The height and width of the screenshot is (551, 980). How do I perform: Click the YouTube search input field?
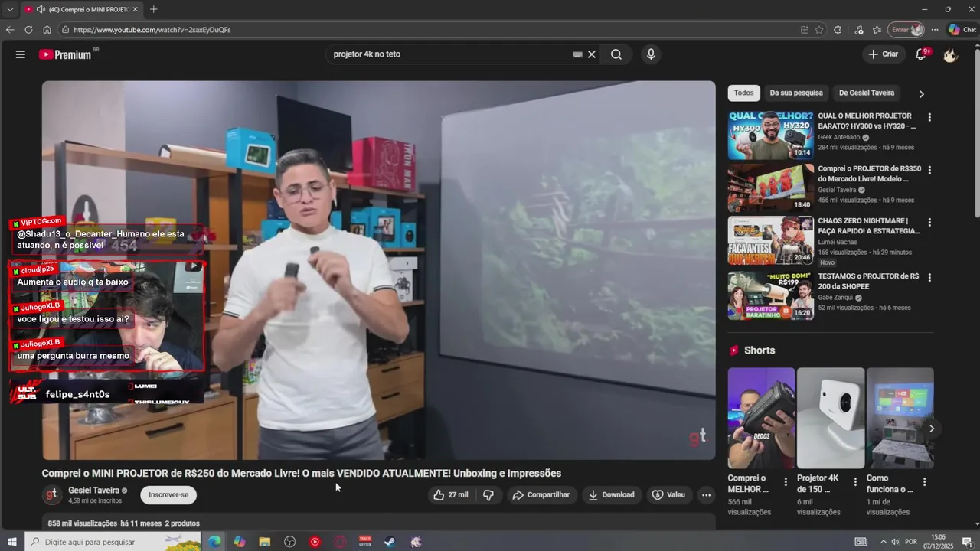click(452, 54)
